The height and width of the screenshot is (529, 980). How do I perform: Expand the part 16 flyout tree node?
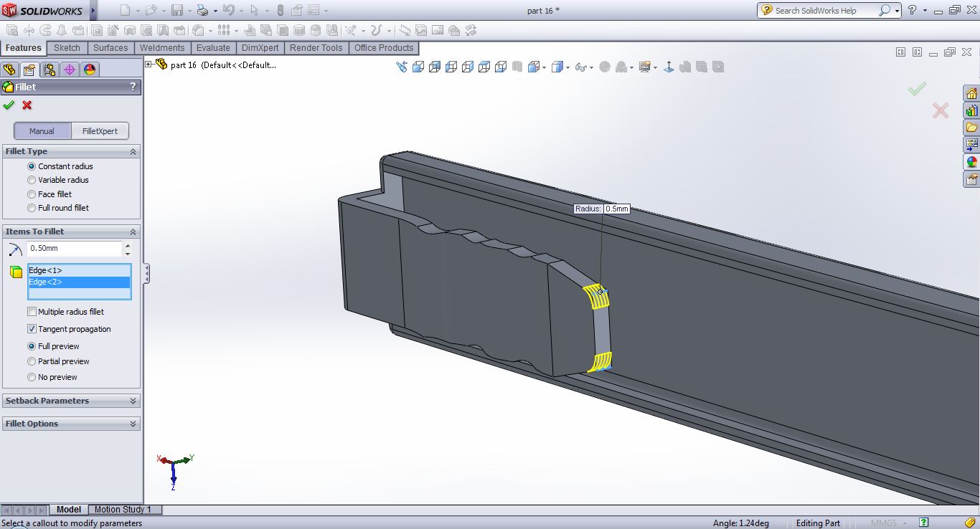click(149, 65)
